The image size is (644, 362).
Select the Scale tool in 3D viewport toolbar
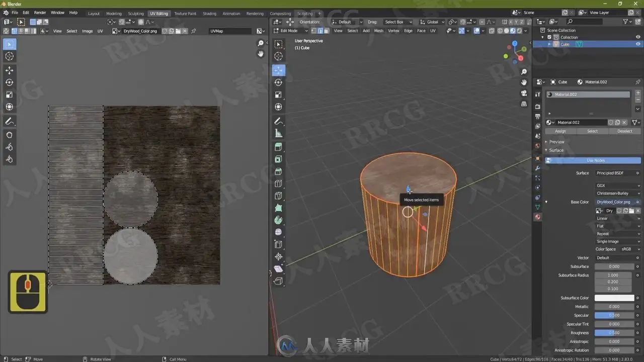click(278, 95)
